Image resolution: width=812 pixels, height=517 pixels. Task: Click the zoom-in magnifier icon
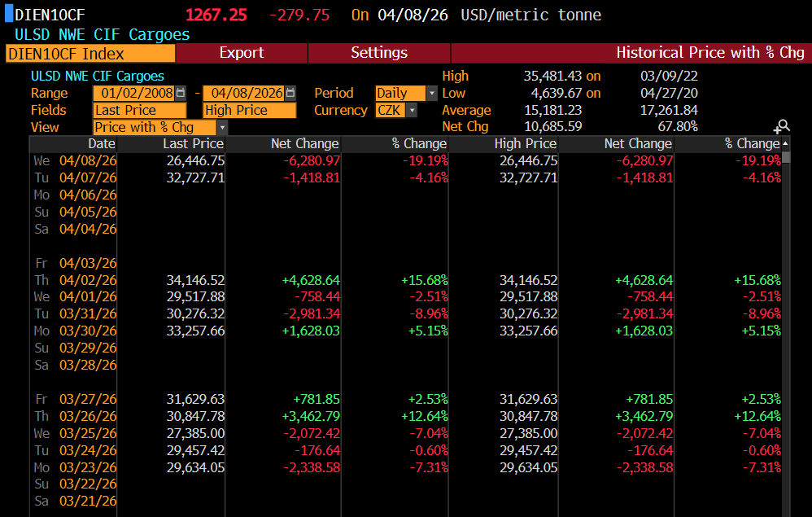781,127
